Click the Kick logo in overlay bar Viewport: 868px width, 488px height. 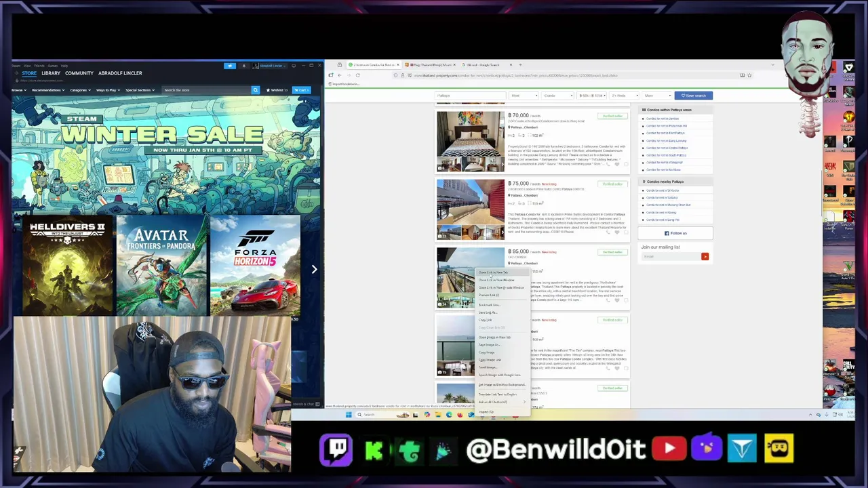click(374, 450)
